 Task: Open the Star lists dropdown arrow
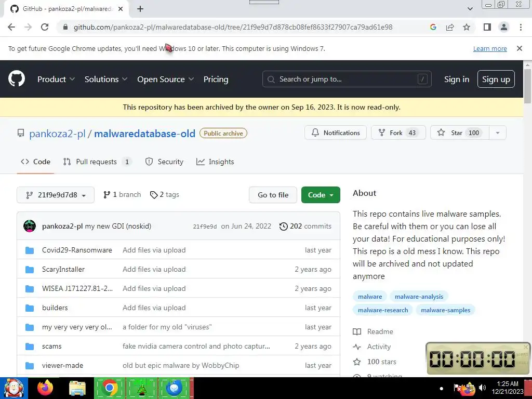tap(498, 132)
